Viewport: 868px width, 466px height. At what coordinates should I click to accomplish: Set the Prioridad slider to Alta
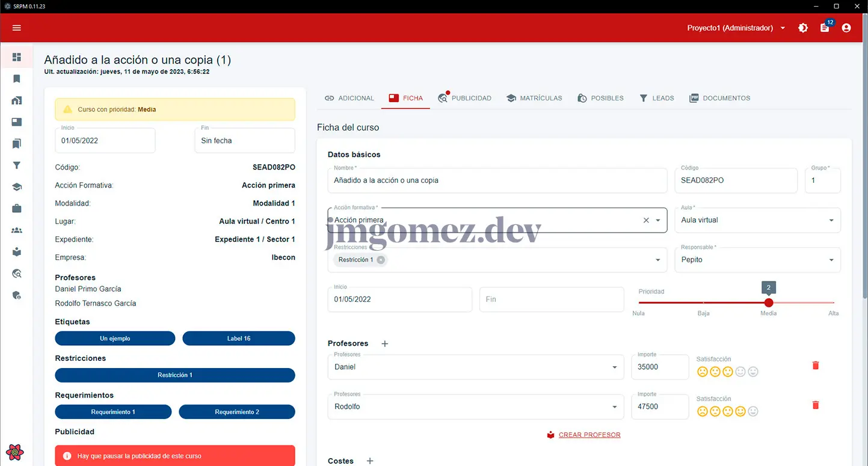834,302
